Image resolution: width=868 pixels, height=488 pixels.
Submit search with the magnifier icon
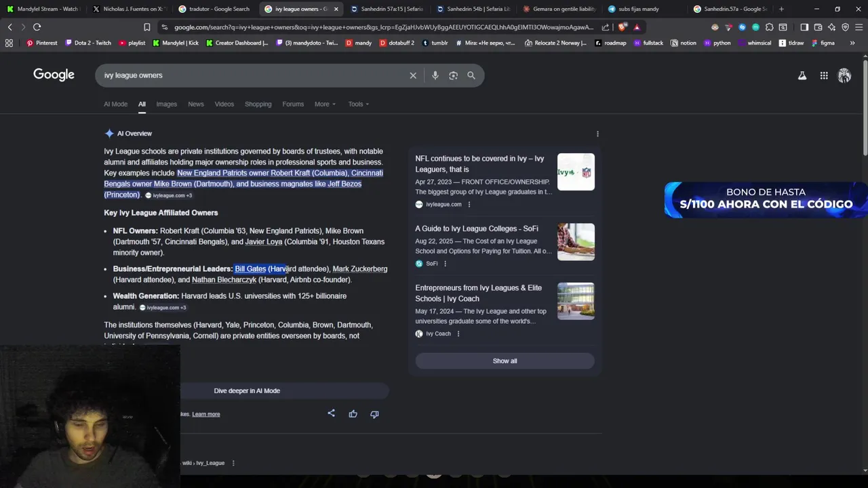pyautogui.click(x=471, y=75)
